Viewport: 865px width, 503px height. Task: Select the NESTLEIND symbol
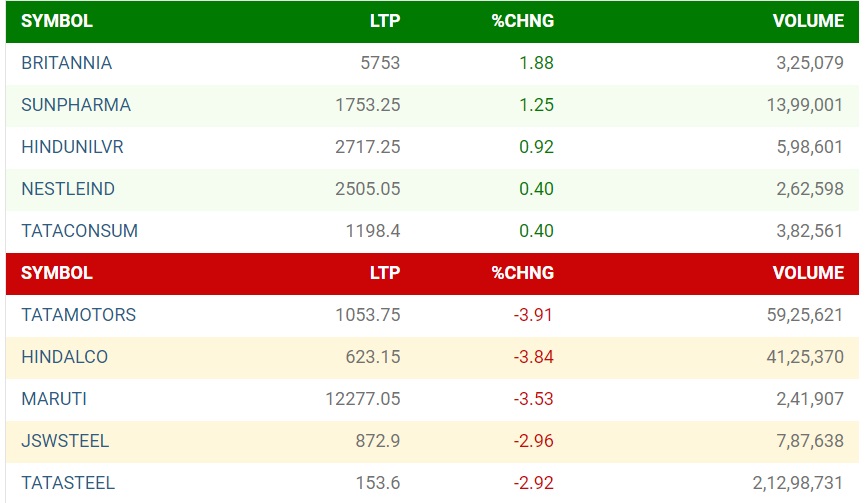coord(68,189)
